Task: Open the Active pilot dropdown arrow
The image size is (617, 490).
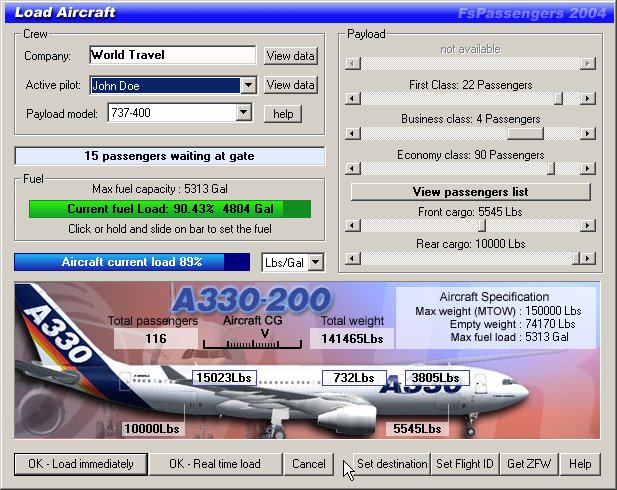Action: [249, 85]
